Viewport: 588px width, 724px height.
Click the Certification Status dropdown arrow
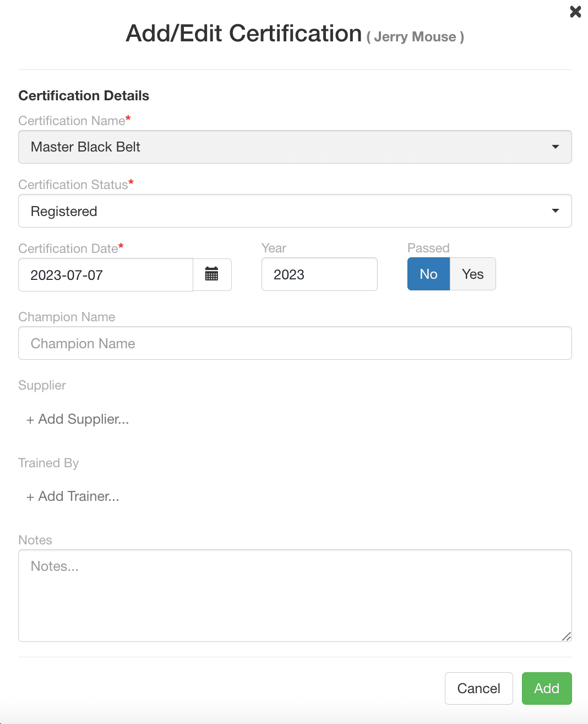tap(556, 211)
